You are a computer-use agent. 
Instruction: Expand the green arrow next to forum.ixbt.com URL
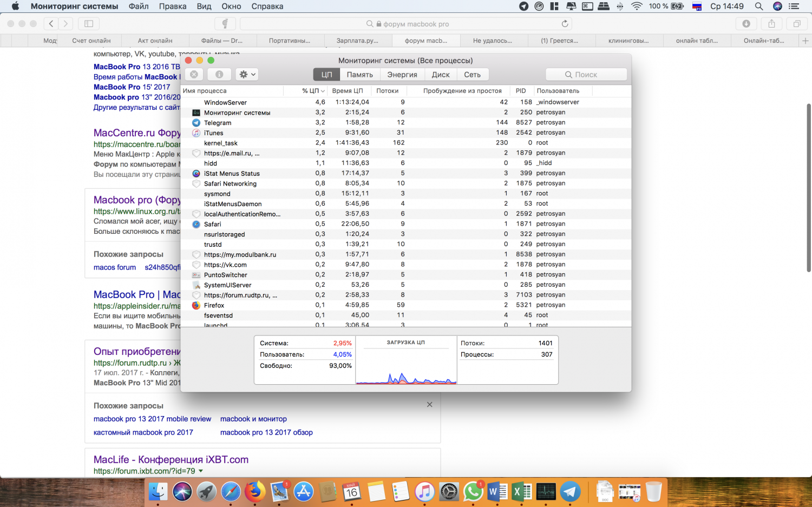pyautogui.click(x=201, y=471)
